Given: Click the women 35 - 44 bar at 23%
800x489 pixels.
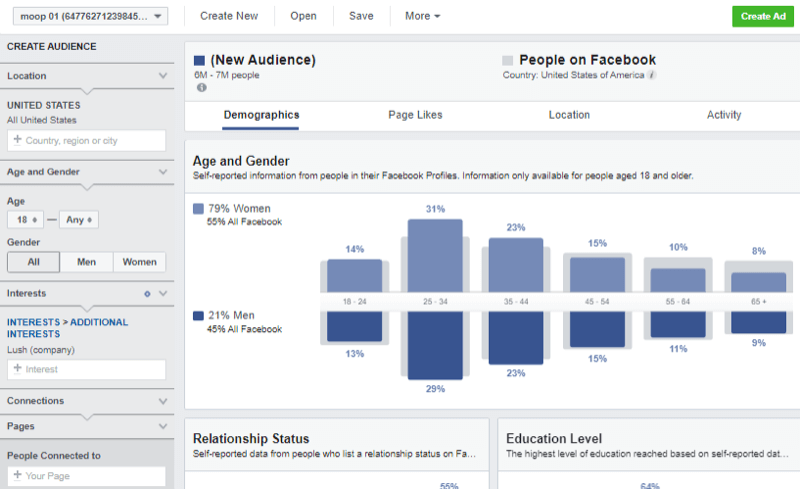Looking at the screenshot, I should click(x=516, y=265).
